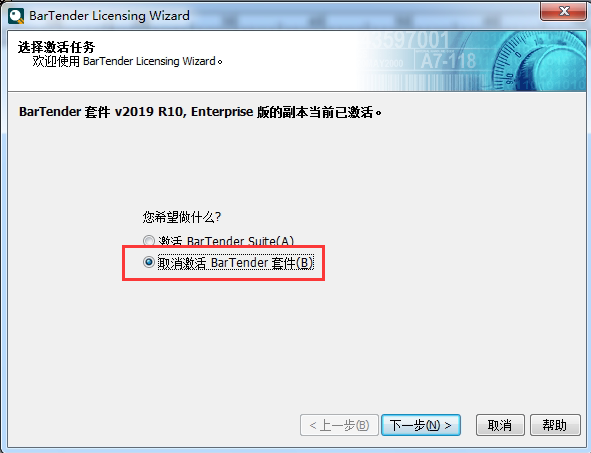This screenshot has width=591, height=453.
Task: Click the 选择激活任务 heading
Action: pos(56,47)
